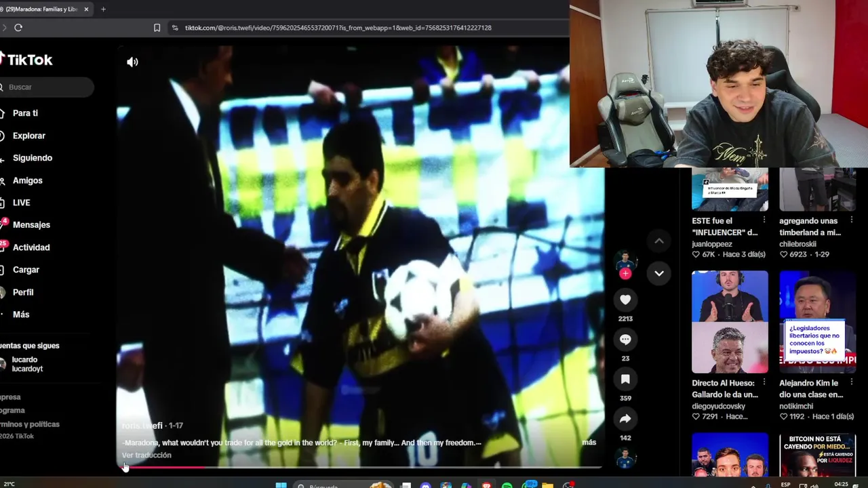Open options for 'Directo Al Hueso' video
This screenshot has width=868, height=488.
764,383
